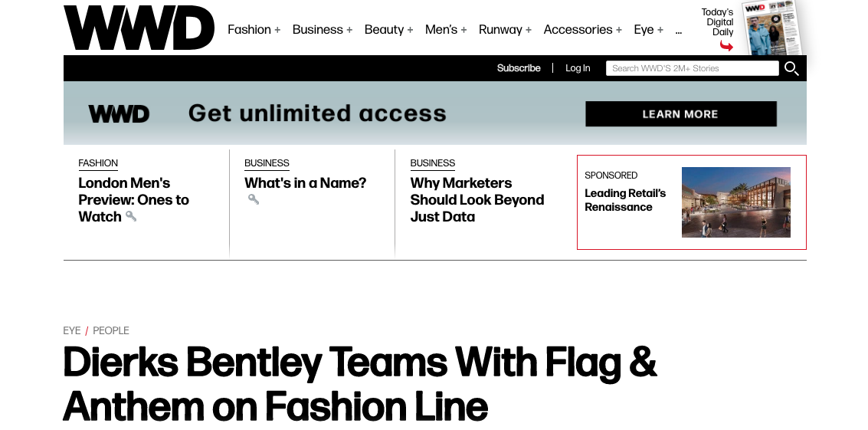Click the SPONSORED label text
Screen dimensions: 868x430
click(611, 175)
